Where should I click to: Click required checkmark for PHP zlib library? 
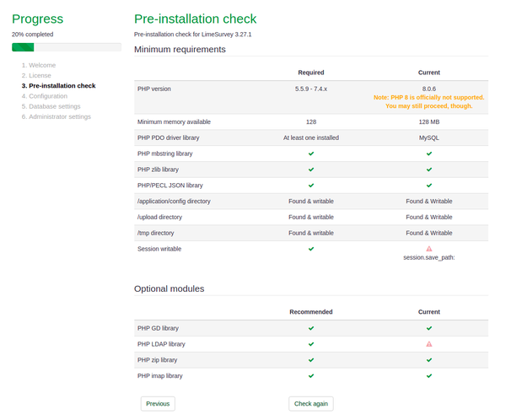311,170
